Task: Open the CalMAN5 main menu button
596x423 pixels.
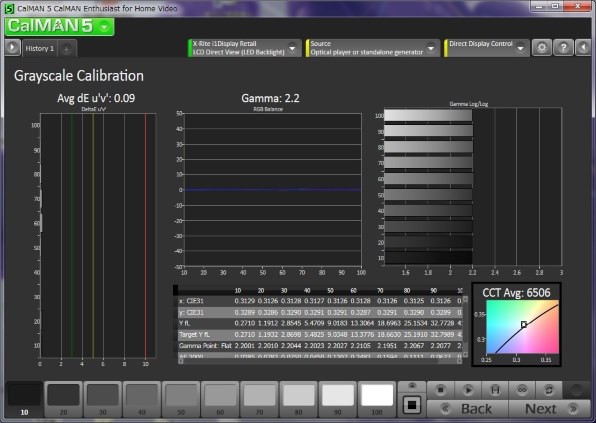Action: pos(60,26)
